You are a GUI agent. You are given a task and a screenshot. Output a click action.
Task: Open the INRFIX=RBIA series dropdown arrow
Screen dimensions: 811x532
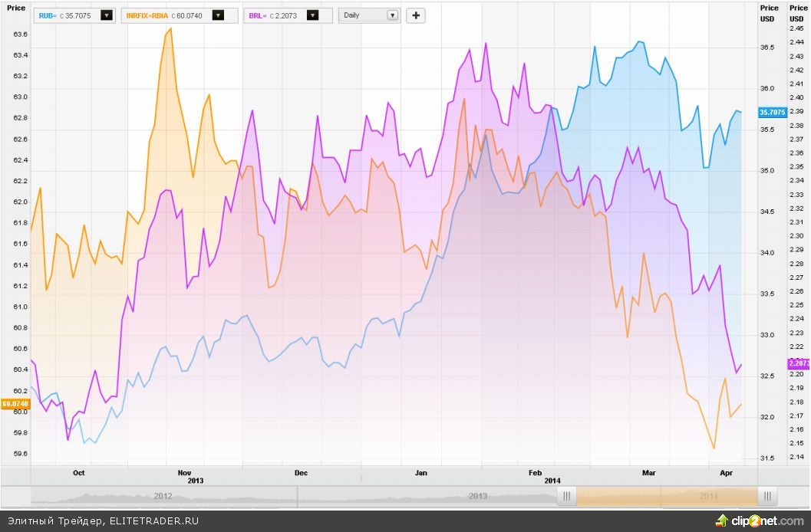(218, 15)
